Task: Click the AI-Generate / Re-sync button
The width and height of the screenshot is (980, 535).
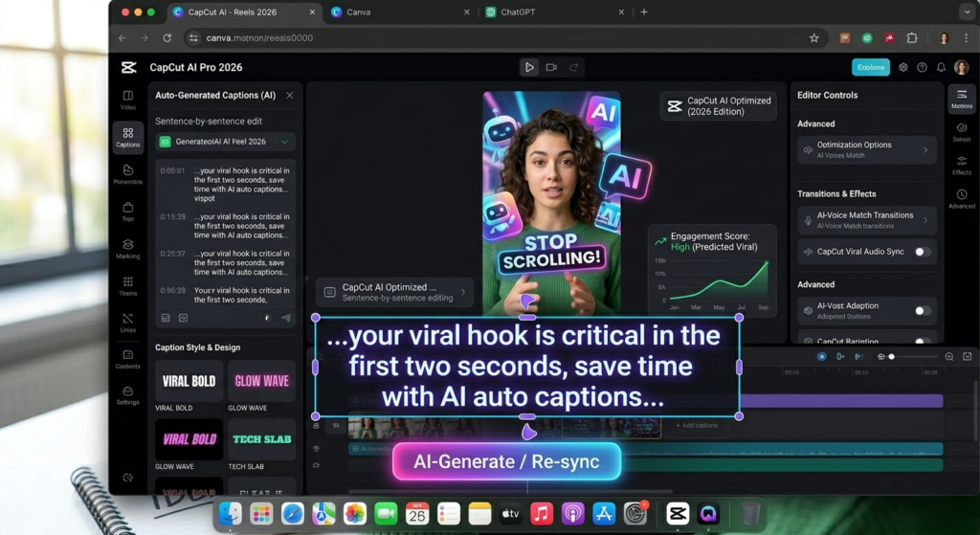Action: click(x=507, y=462)
